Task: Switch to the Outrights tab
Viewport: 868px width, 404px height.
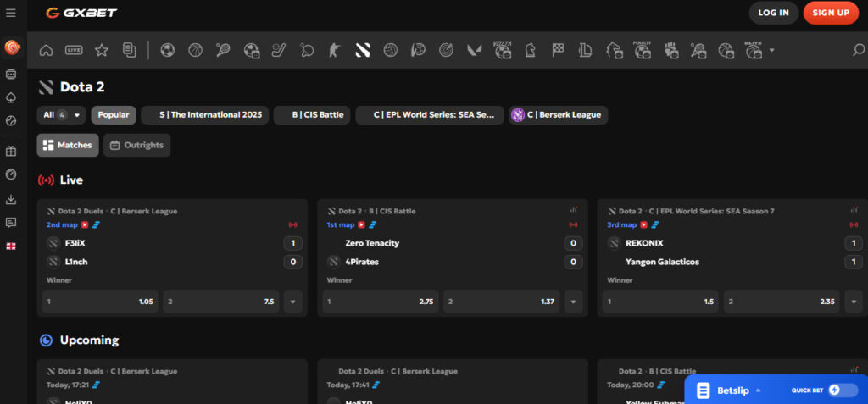Action: (136, 145)
